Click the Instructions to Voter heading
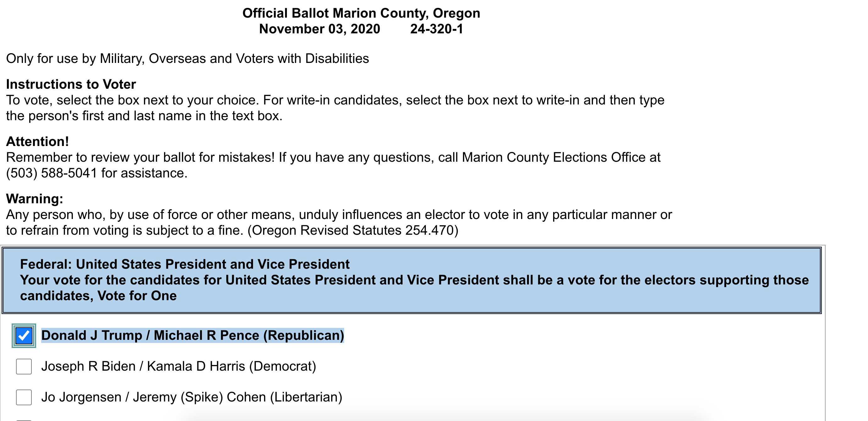The height and width of the screenshot is (421, 868). [71, 84]
